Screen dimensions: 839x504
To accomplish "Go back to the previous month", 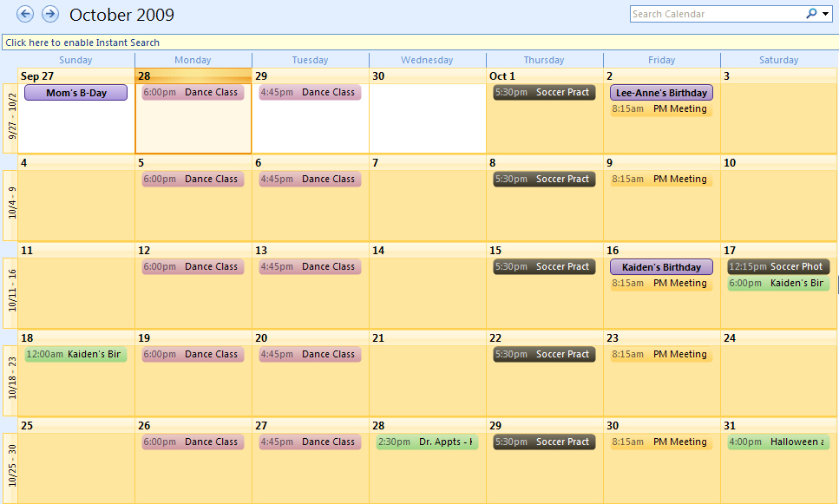I will point(25,14).
